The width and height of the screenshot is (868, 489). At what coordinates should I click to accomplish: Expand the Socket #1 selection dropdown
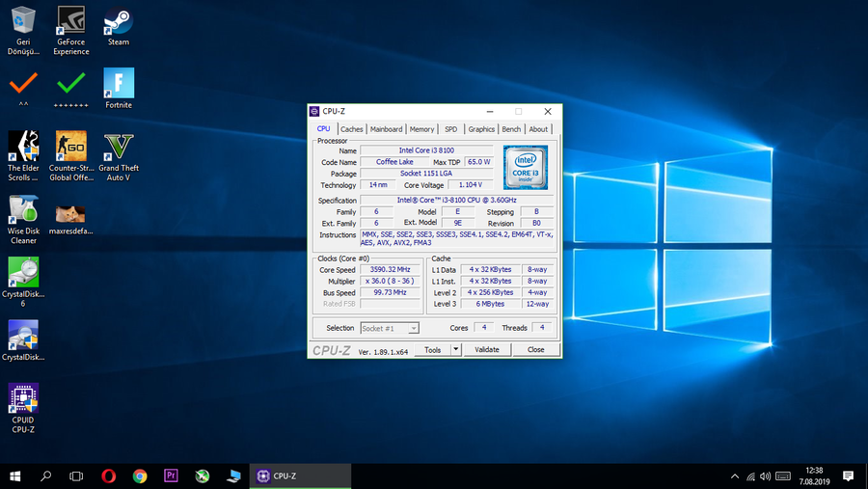(x=413, y=328)
